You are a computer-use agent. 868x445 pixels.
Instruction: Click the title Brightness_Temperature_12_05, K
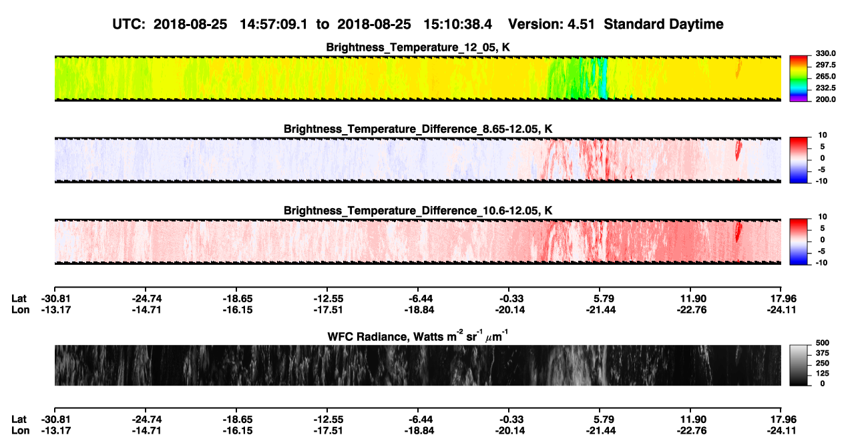click(418, 47)
